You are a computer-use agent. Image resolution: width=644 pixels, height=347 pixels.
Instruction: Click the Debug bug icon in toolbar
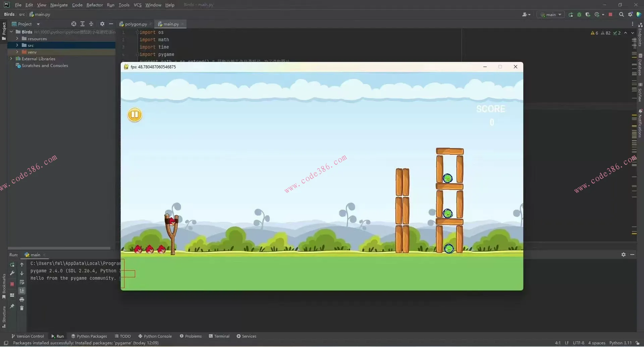click(579, 15)
